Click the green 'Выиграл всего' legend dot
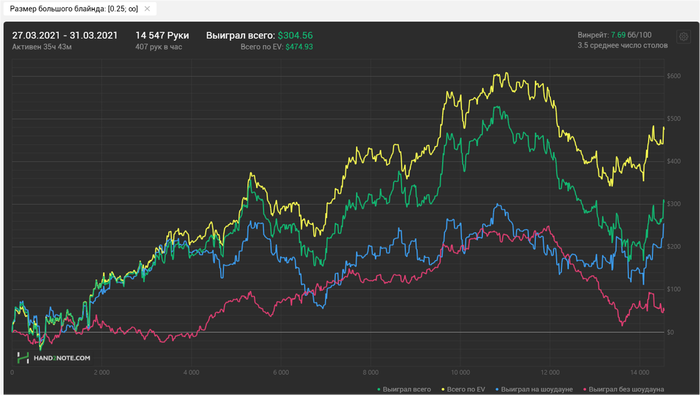The width and height of the screenshot is (700, 395). coord(379,390)
